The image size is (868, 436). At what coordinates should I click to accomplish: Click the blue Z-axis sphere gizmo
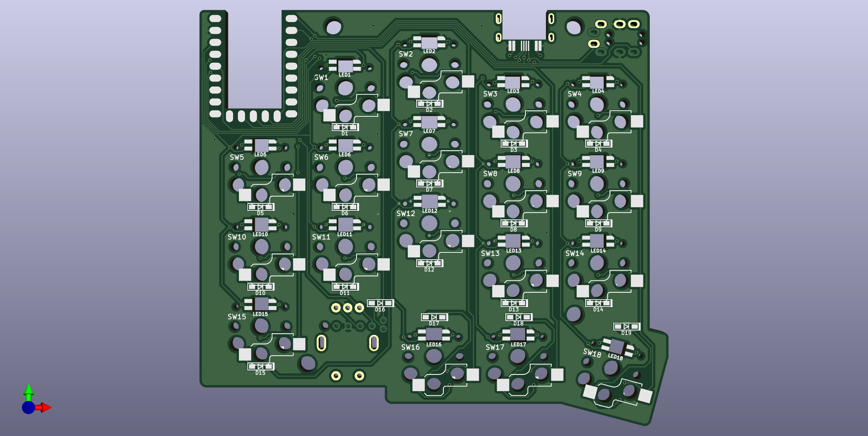coord(29,407)
